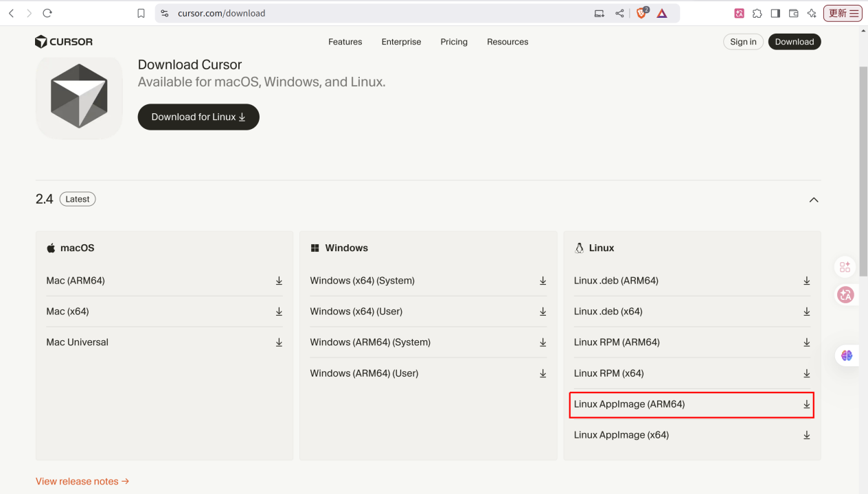This screenshot has height=494, width=868.
Task: Open the Resources menu
Action: click(x=507, y=42)
